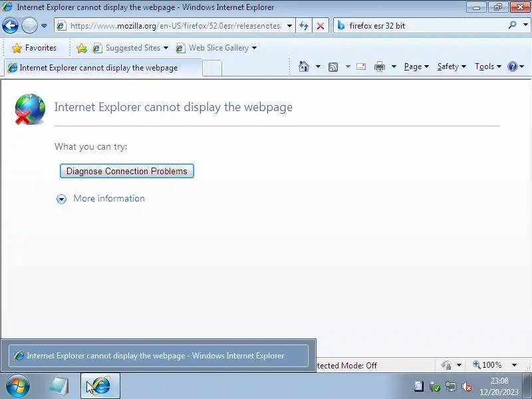The height and width of the screenshot is (399, 532).
Task: Click the Protected Mode: Off status text
Action: tap(346, 365)
